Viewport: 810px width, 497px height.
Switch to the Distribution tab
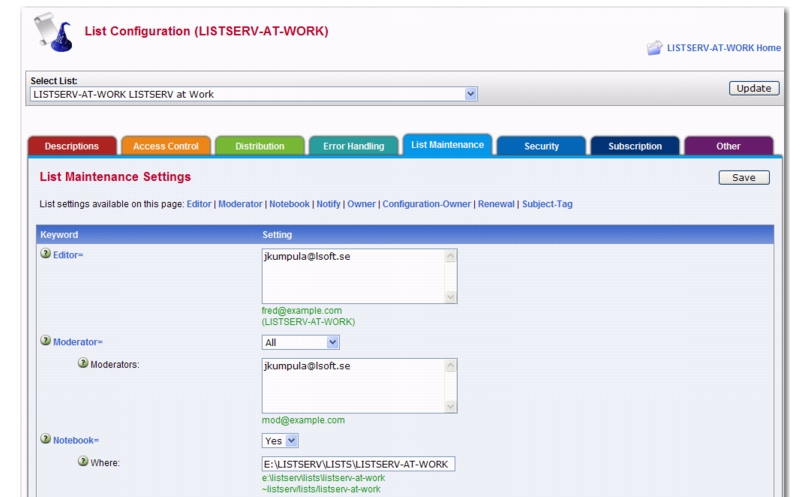pos(260,146)
